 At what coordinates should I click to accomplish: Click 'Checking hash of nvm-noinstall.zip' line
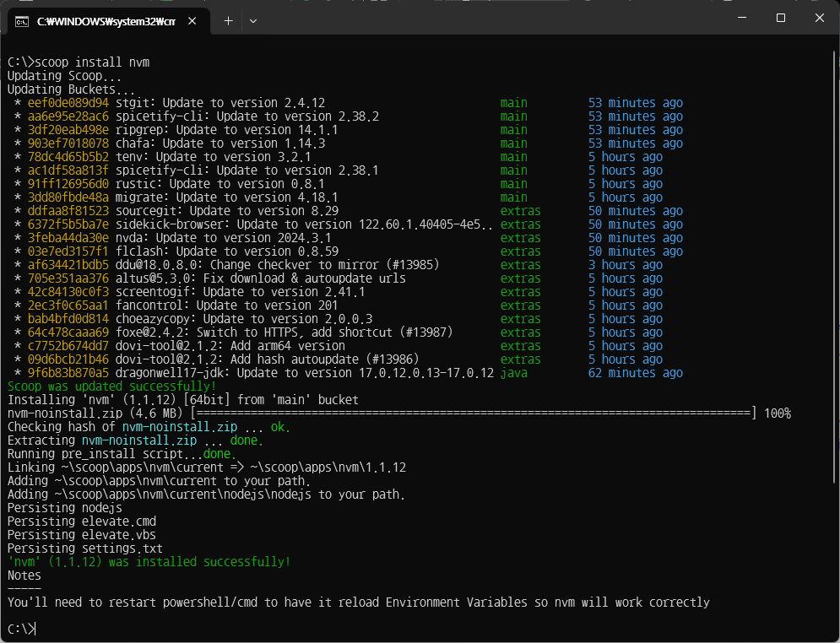149,427
